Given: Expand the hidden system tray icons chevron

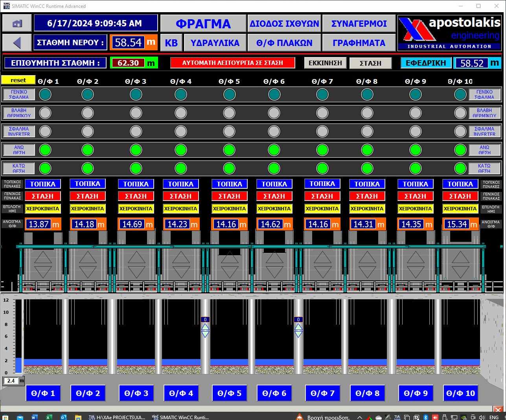Looking at the screenshot, I should (x=360, y=417).
